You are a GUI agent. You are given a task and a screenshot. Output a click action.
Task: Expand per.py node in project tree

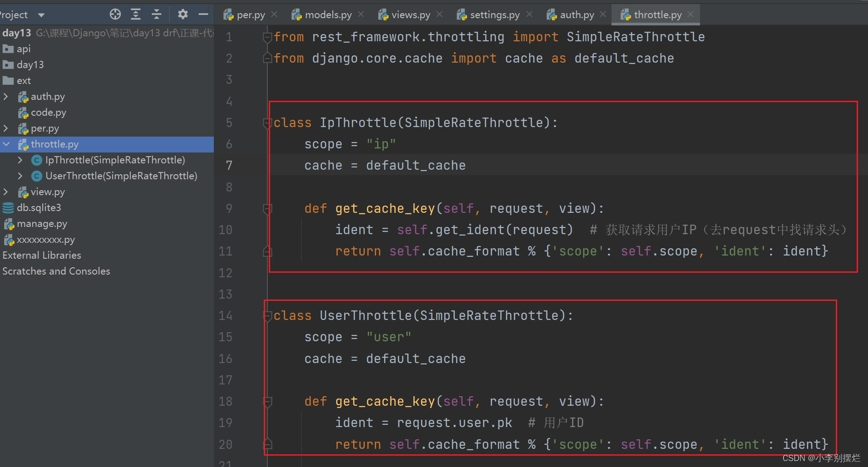5,128
